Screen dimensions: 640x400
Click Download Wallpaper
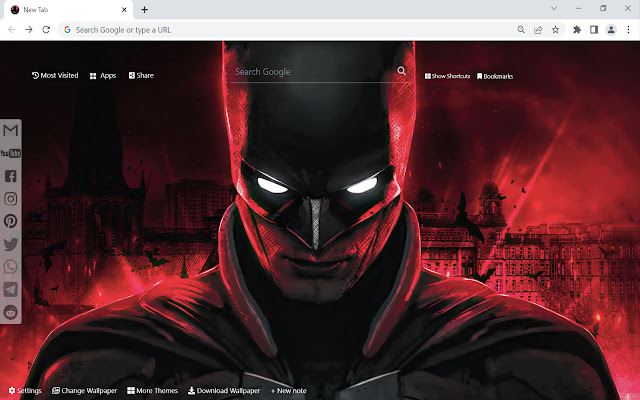[x=224, y=391]
